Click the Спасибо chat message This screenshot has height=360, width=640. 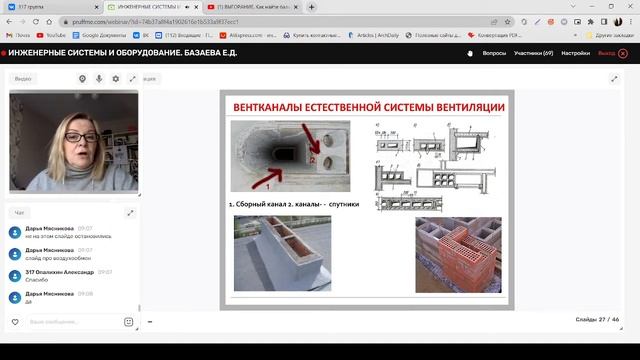(x=37, y=280)
